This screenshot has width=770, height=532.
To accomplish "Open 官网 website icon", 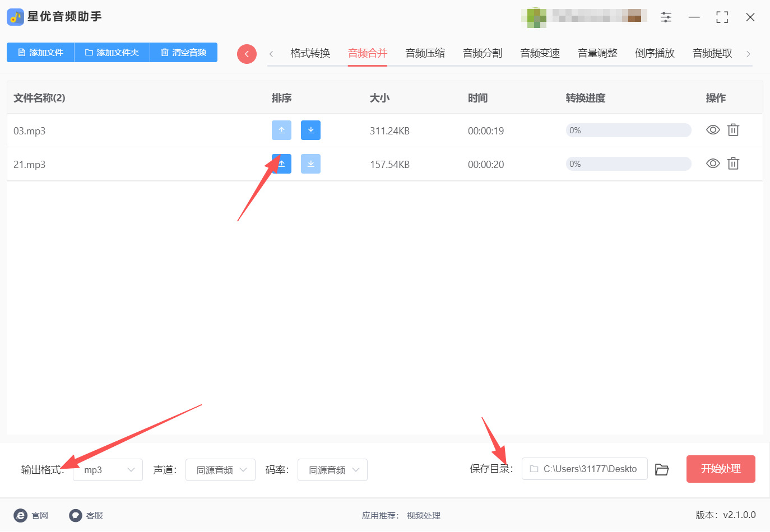I will pos(21,515).
